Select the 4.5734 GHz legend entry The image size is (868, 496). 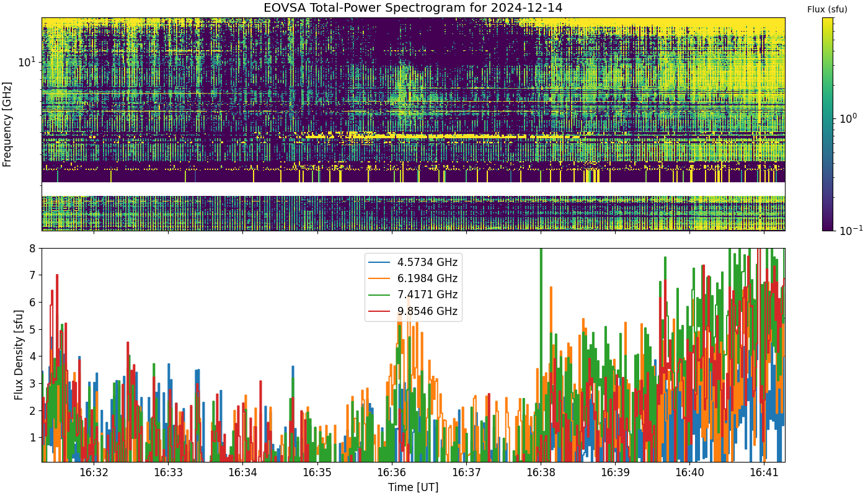414,262
